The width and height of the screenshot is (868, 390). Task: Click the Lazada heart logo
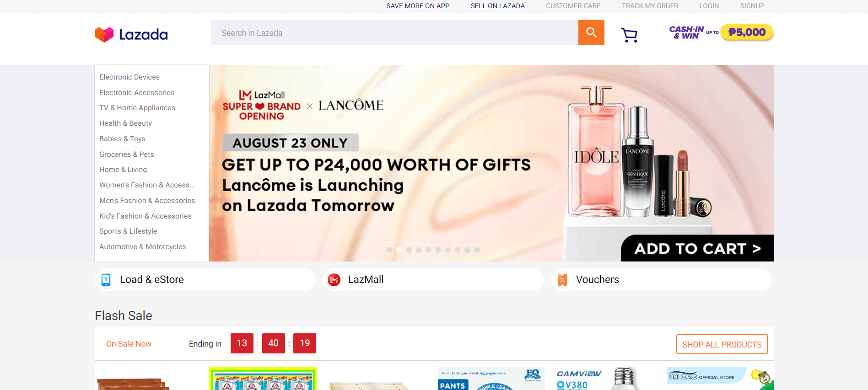coord(104,34)
